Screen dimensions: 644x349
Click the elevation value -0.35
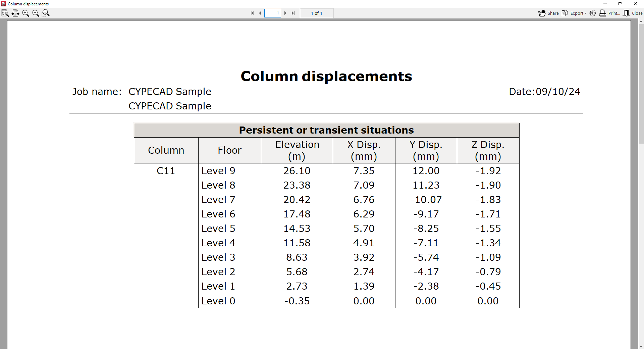pyautogui.click(x=297, y=301)
